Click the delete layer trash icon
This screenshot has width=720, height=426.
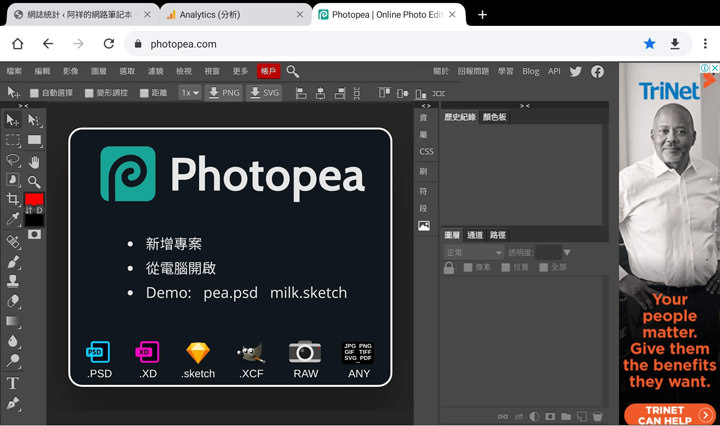(x=597, y=416)
